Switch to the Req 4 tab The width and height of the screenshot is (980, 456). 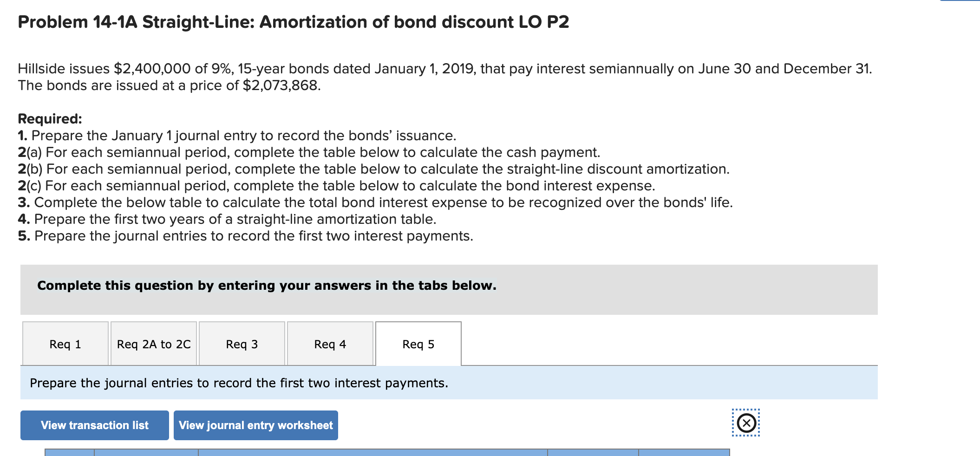click(330, 344)
